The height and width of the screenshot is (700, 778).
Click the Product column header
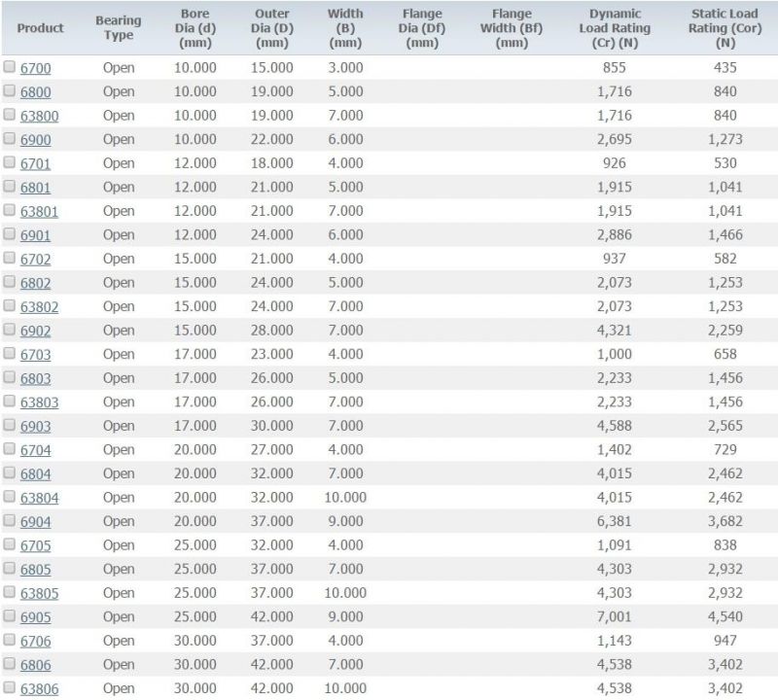40,28
